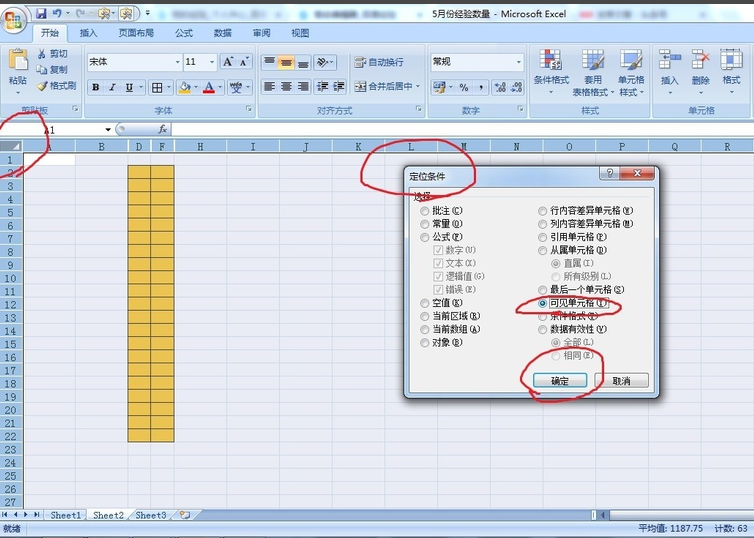Viewport: 754px width, 538px height.
Task: Select the 数据有效性 radio option
Action: 542,329
